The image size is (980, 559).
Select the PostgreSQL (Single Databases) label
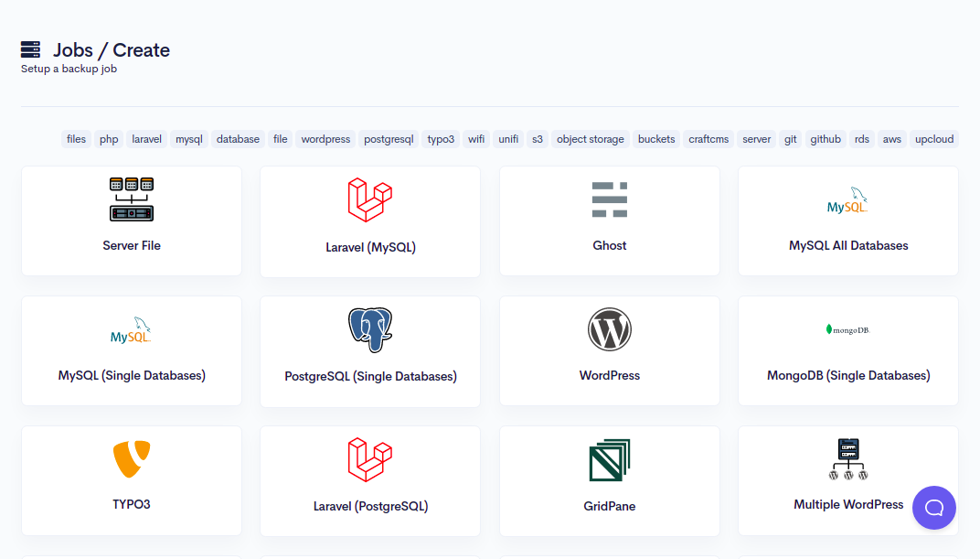(x=370, y=376)
